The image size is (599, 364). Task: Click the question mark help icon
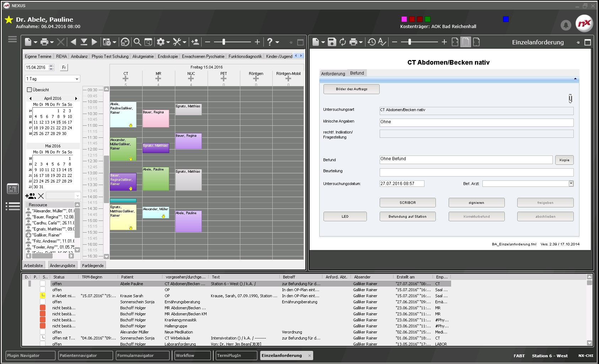click(x=270, y=42)
